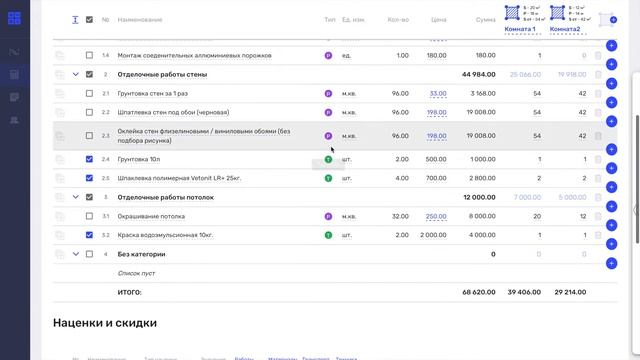The image size is (640, 360).
Task: Click Итого total 68 620.00
Action: pyautogui.click(x=479, y=292)
